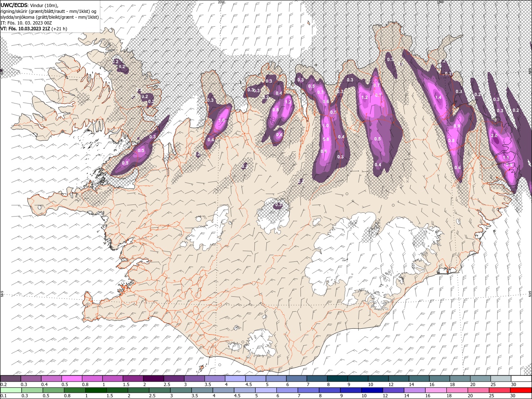This screenshot has width=532, height=399.
Task: Select the light violet 14 swatch in bottom legend
Action: (x=414, y=390)
